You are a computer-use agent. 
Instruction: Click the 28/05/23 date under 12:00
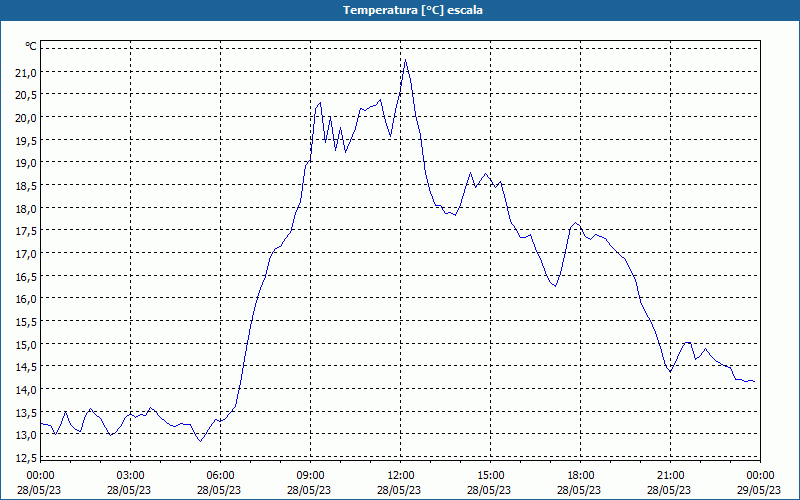pyautogui.click(x=399, y=490)
